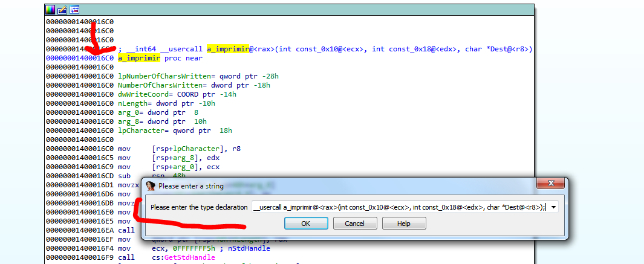
Task: Expand the type declaration history dropdown
Action: (554, 207)
